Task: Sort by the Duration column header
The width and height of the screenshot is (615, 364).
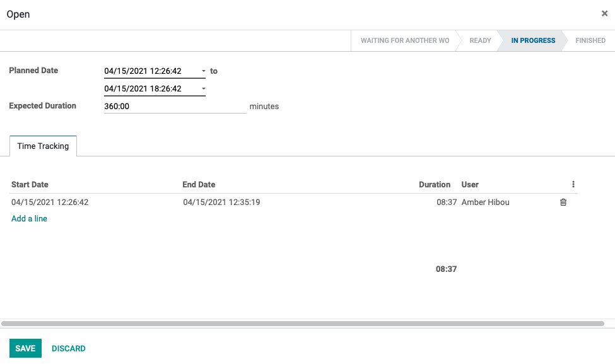Action: tap(434, 184)
